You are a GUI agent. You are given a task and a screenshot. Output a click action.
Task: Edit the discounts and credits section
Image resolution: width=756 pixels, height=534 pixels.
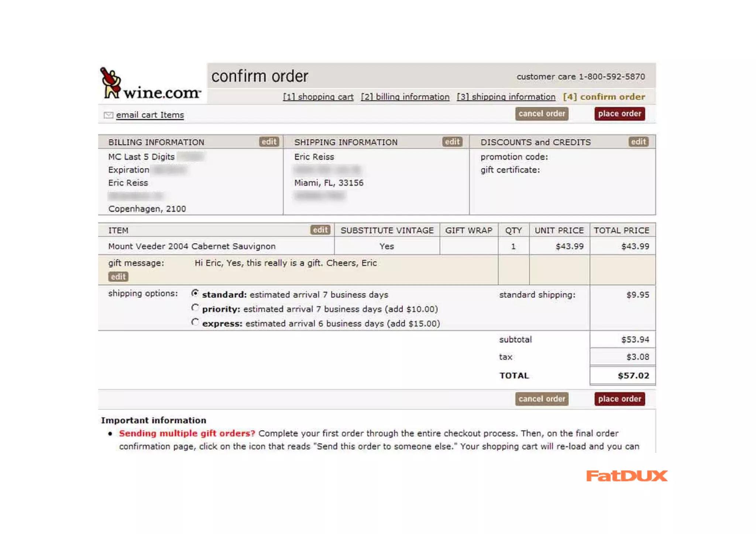pyautogui.click(x=638, y=142)
